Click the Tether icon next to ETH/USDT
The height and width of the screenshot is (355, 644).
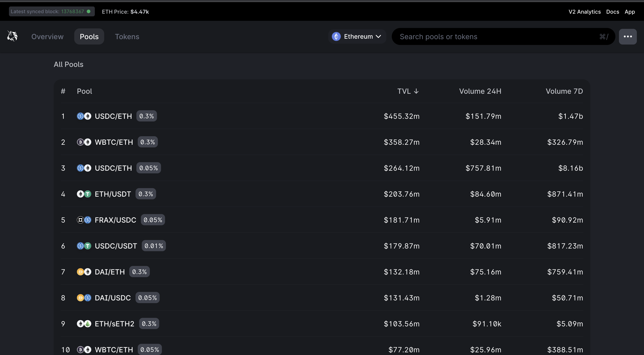coord(87,194)
